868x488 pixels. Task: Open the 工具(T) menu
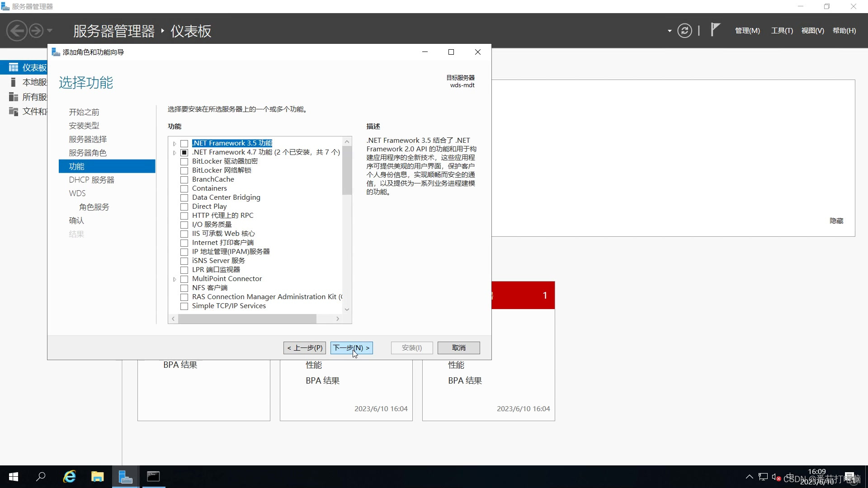[x=782, y=31]
